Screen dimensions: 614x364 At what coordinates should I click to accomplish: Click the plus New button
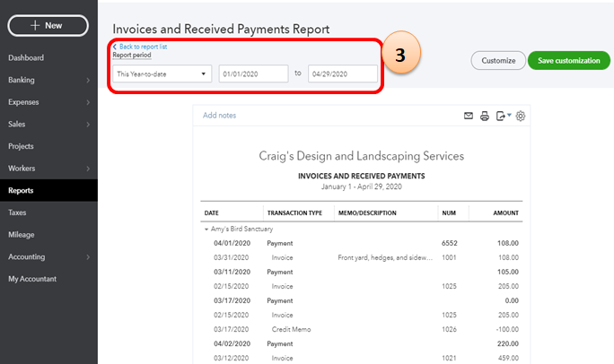pos(48,25)
